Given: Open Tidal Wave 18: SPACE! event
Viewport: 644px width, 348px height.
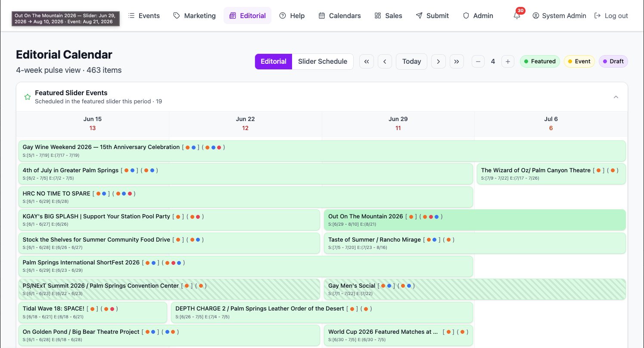Looking at the screenshot, I should (93, 313).
